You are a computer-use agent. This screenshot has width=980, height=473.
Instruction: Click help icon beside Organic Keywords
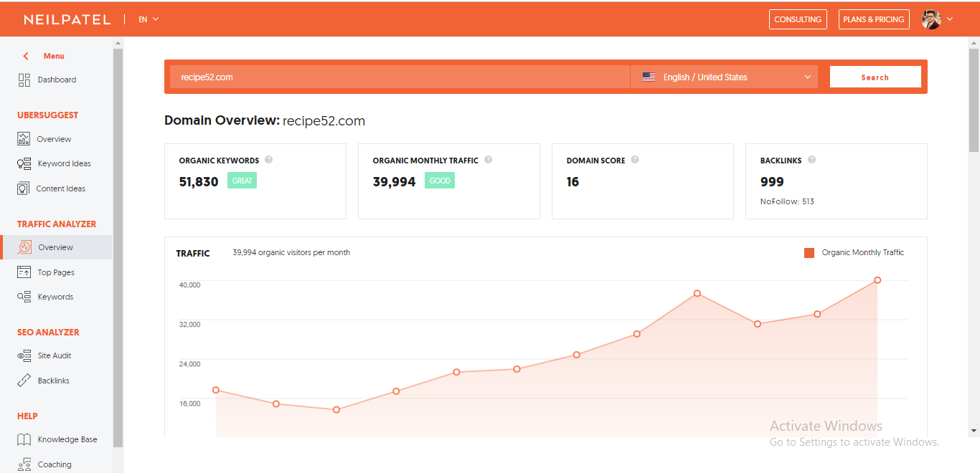[269, 160]
